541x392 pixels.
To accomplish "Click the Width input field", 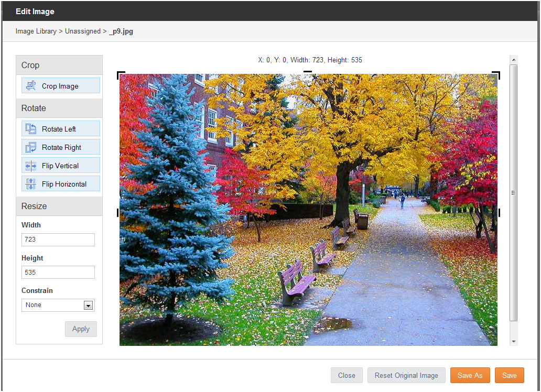I will (58, 239).
